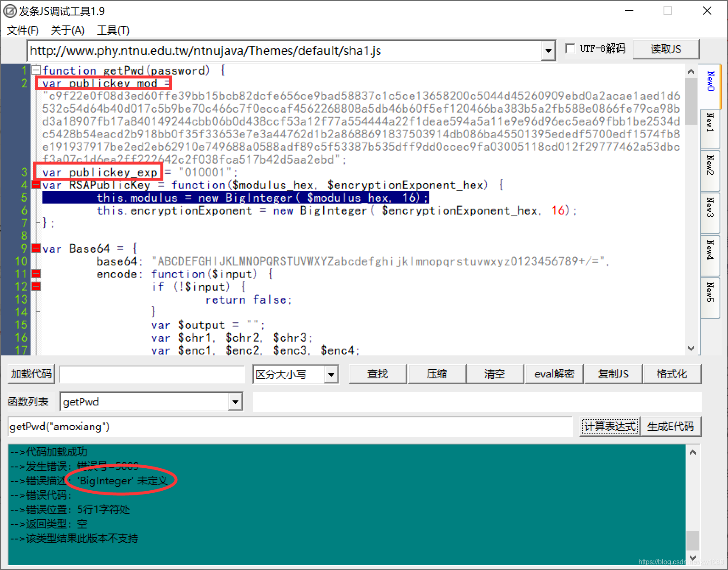Click the app icon in the title bar
This screenshot has width=728, height=570.
[x=10, y=11]
